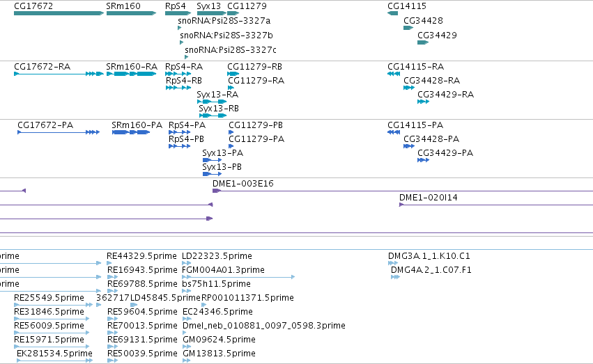Click snoRNA:Psi28S-3327a label
The width and height of the screenshot is (593, 364).
(x=224, y=20)
